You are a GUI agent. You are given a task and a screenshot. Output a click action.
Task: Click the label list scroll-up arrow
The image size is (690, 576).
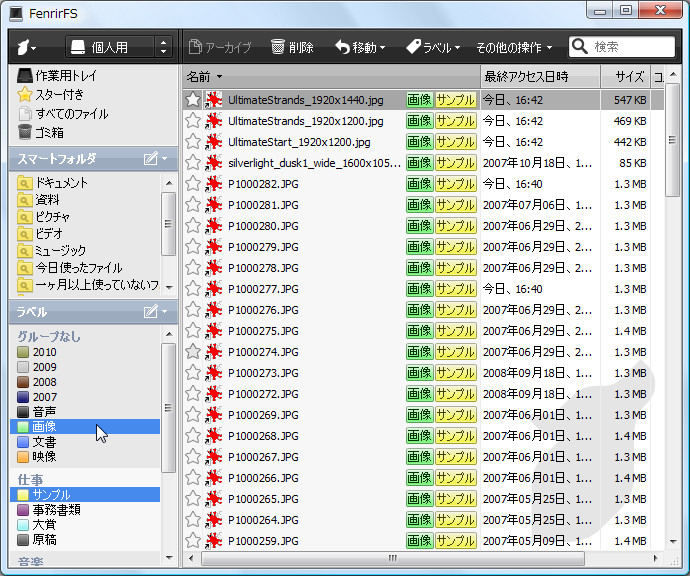click(169, 334)
